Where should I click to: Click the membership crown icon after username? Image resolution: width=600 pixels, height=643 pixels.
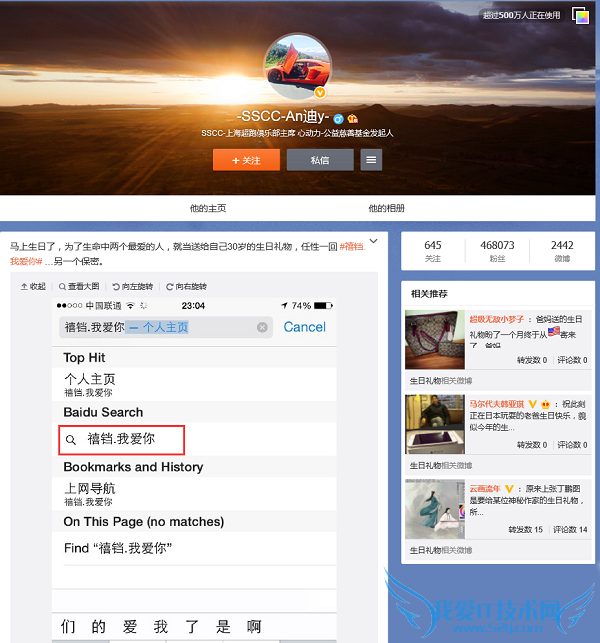tap(353, 119)
